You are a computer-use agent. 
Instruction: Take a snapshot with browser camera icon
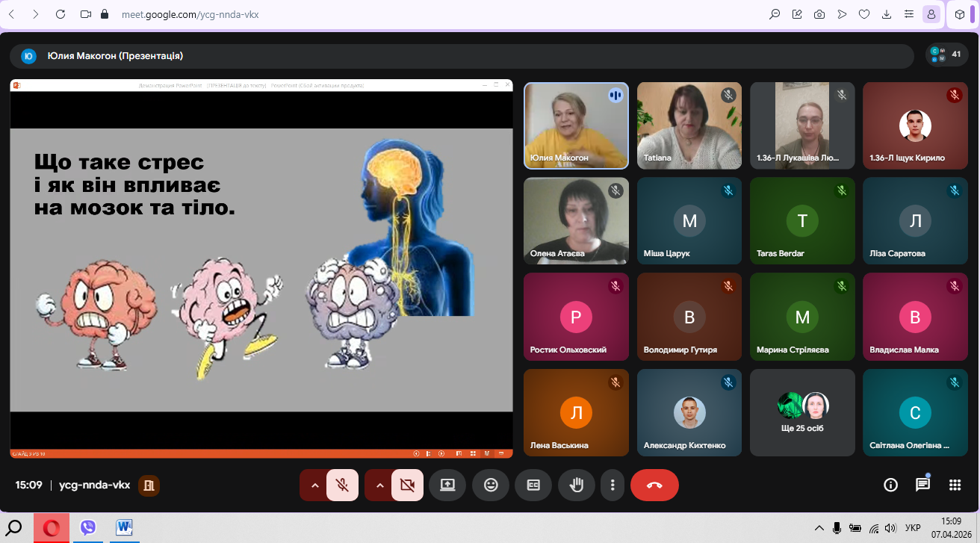point(819,14)
